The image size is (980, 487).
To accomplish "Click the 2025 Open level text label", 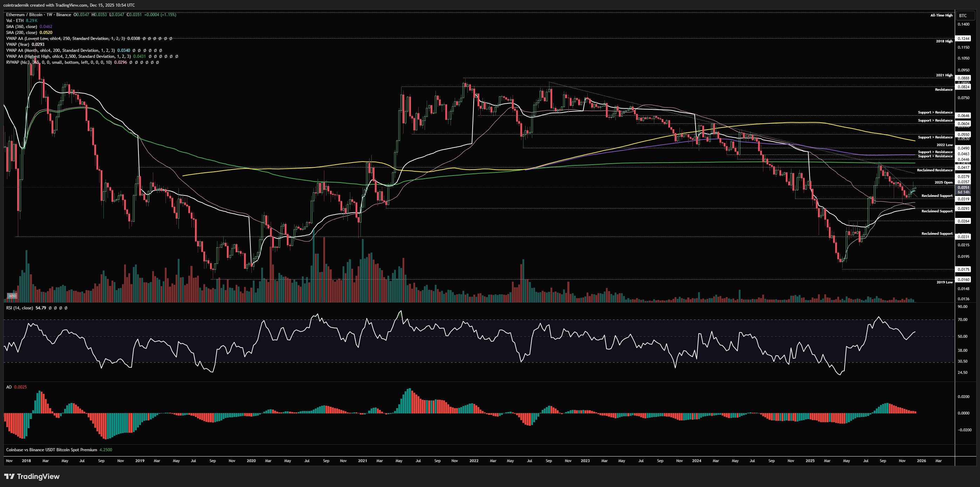I will (x=944, y=183).
